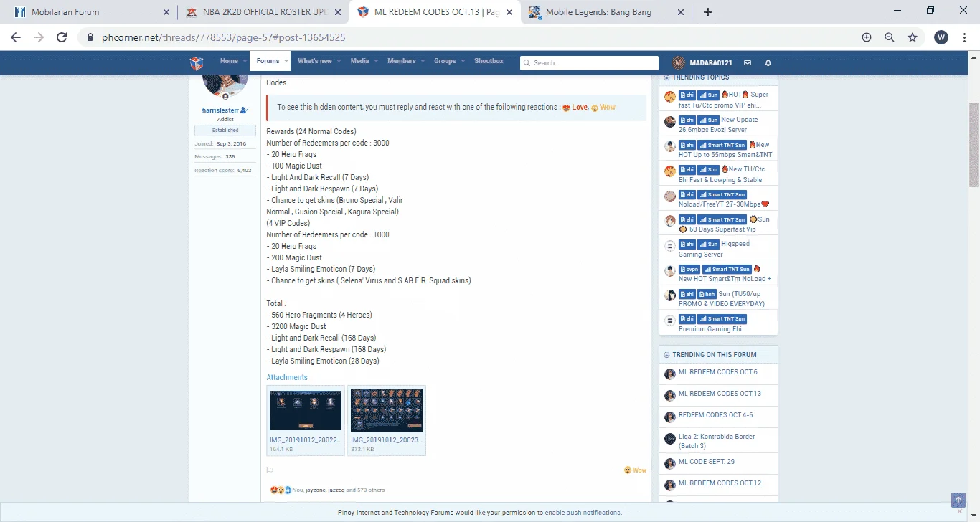The height and width of the screenshot is (522, 980).
Task: Open the Chrome three-dot menu
Action: pyautogui.click(x=965, y=37)
